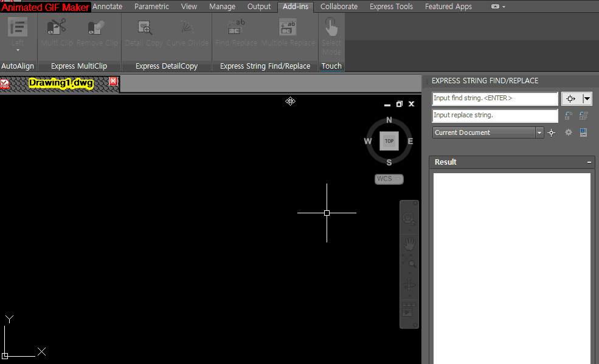
Task: Expand the zoom options arrow
Action: pos(409,273)
